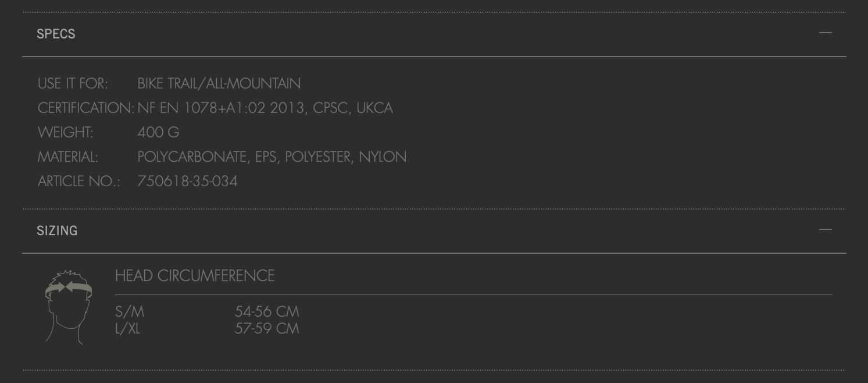The image size is (868, 383).
Task: Click the WEIGHT label
Action: pos(65,132)
